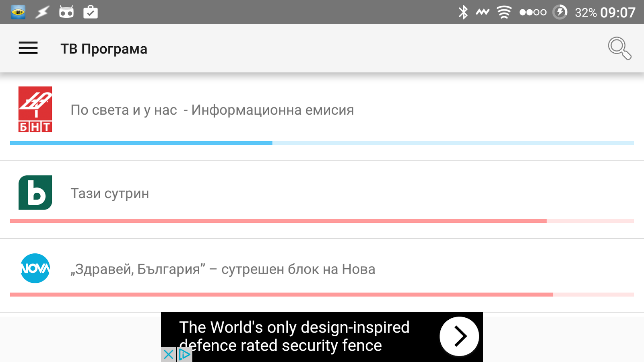Tap the search magnifier icon
This screenshot has width=644, height=362.
pyautogui.click(x=619, y=48)
